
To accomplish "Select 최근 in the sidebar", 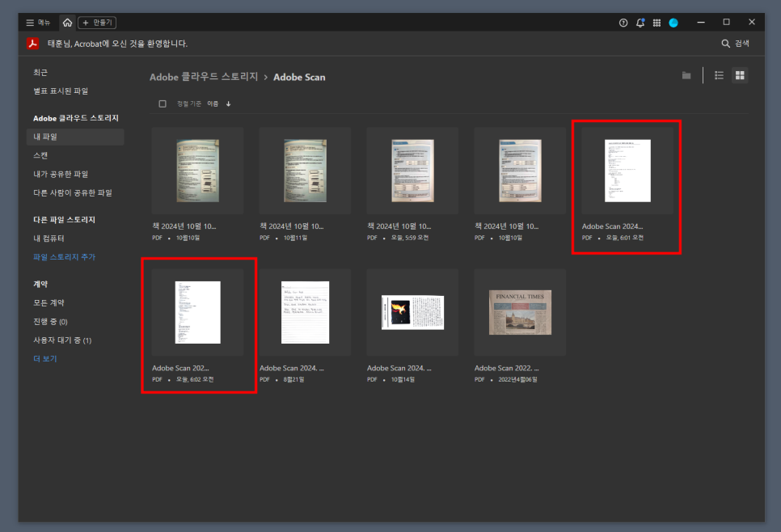I will [40, 72].
